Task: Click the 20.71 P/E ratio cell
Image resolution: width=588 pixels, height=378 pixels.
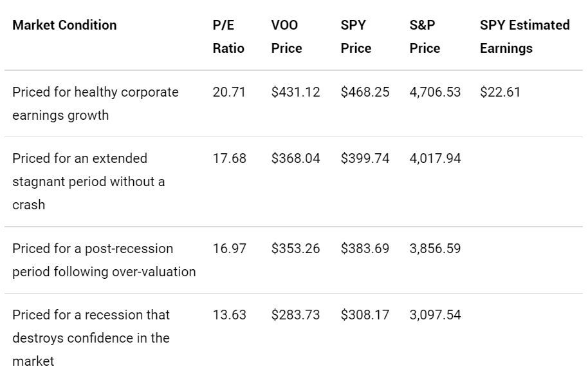Action: [229, 92]
